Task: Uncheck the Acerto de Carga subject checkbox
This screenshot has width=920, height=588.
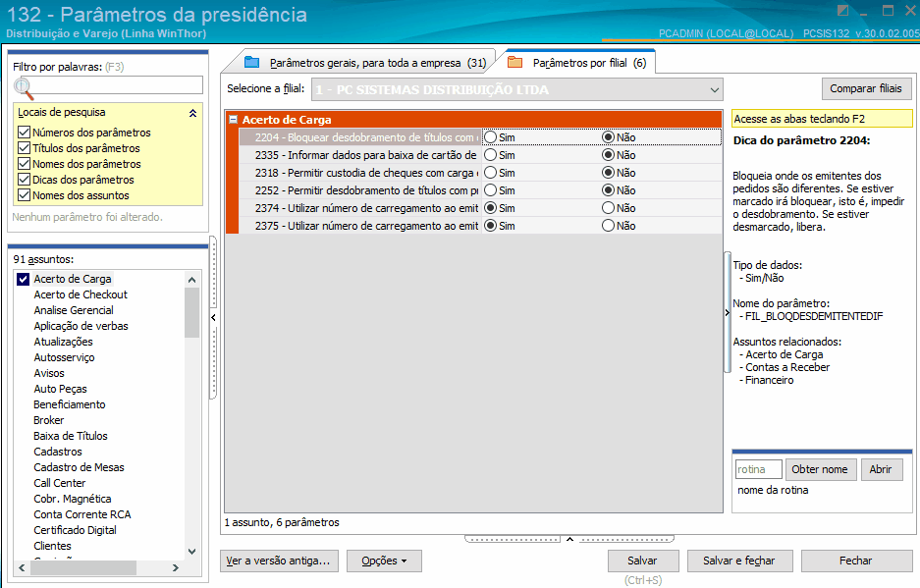Action: 23,279
